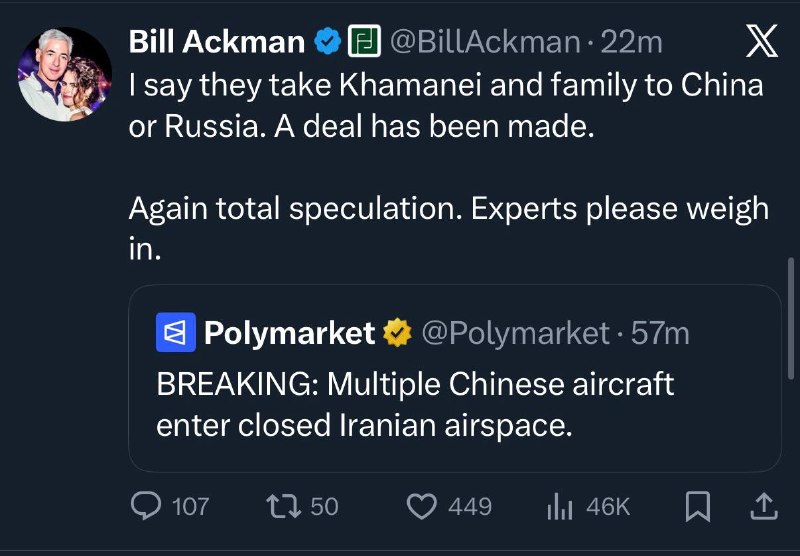Click the reply comment icon
800x556 pixels.
tap(146, 507)
